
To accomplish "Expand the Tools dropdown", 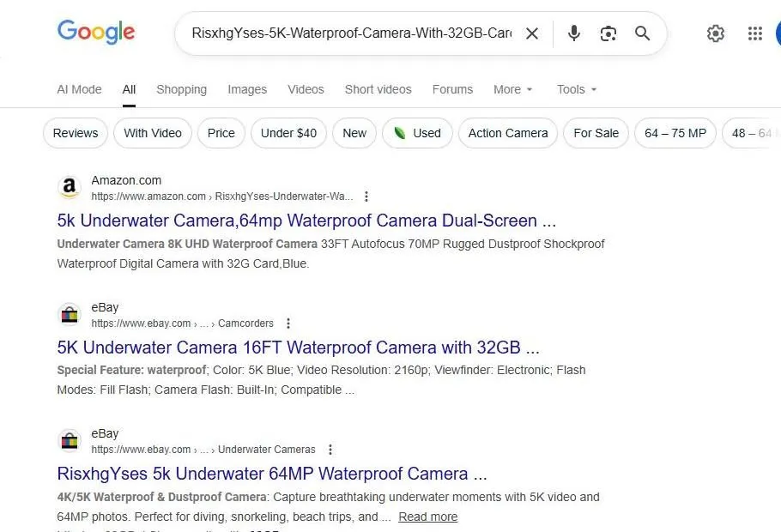I will (576, 89).
